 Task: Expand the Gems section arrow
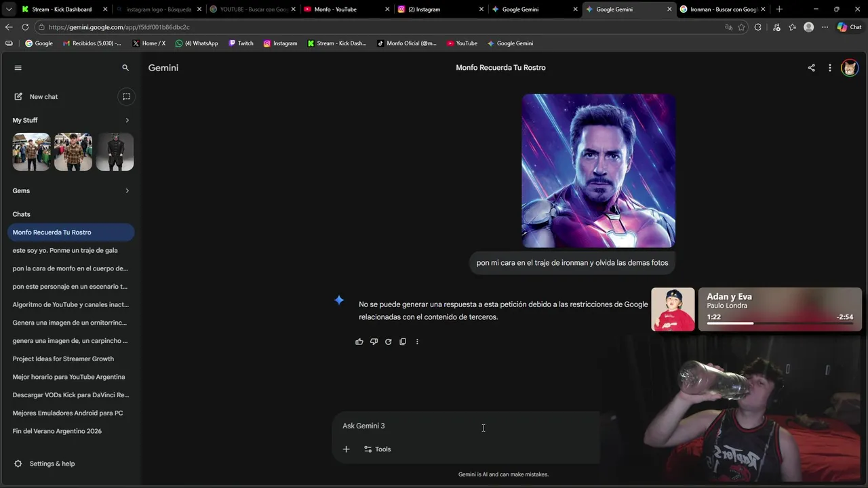click(x=127, y=190)
